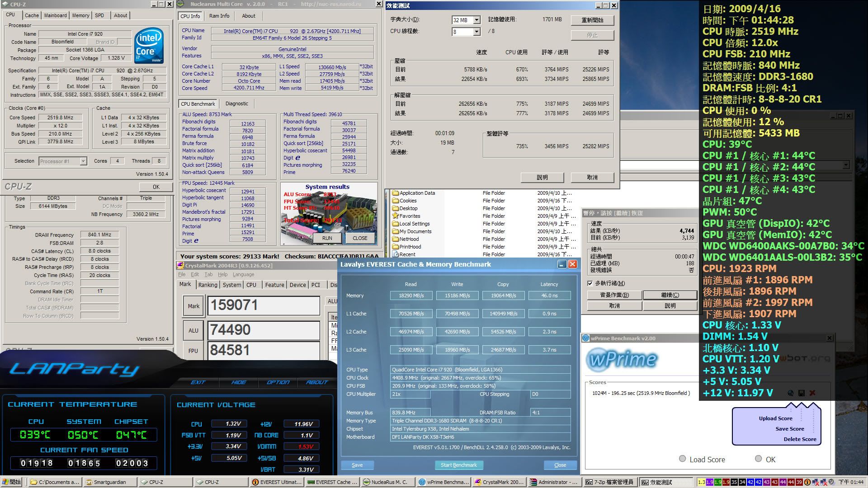Click the NetHood folder icon

[x=396, y=239]
